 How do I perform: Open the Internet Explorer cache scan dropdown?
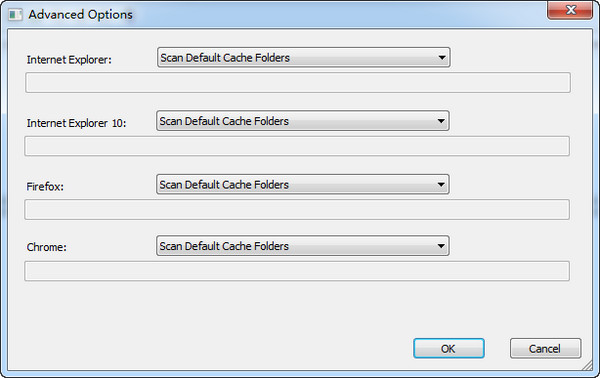pyautogui.click(x=303, y=57)
